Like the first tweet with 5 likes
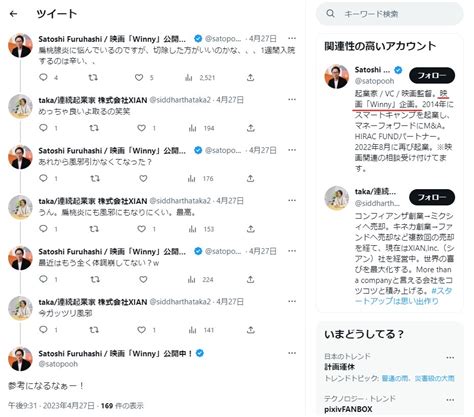 point(139,77)
